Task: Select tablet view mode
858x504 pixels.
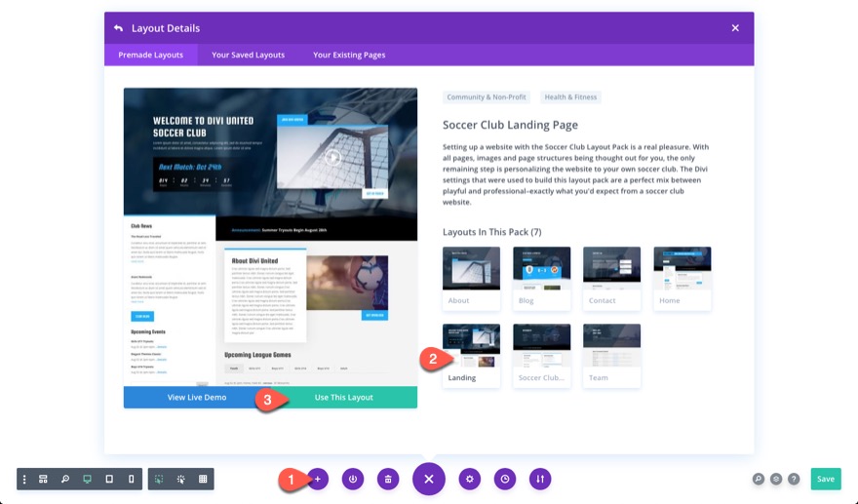Action: coord(109,479)
